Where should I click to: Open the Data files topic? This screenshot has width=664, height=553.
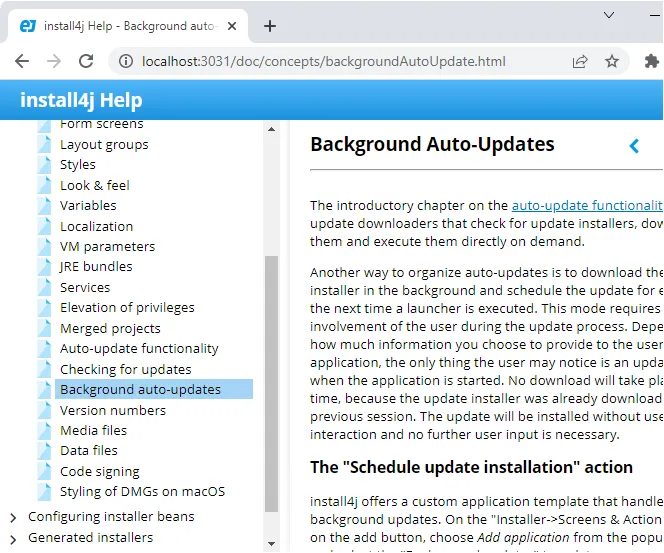click(89, 450)
